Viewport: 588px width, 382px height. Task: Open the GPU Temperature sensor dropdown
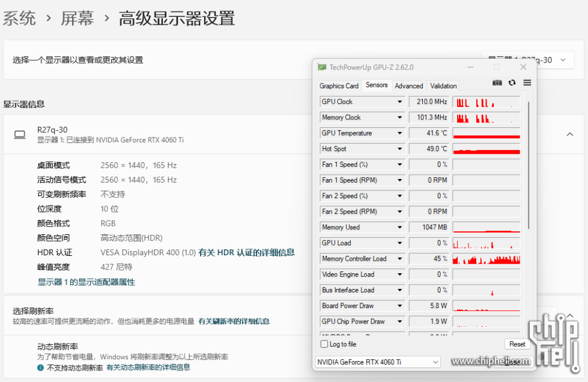(400, 133)
